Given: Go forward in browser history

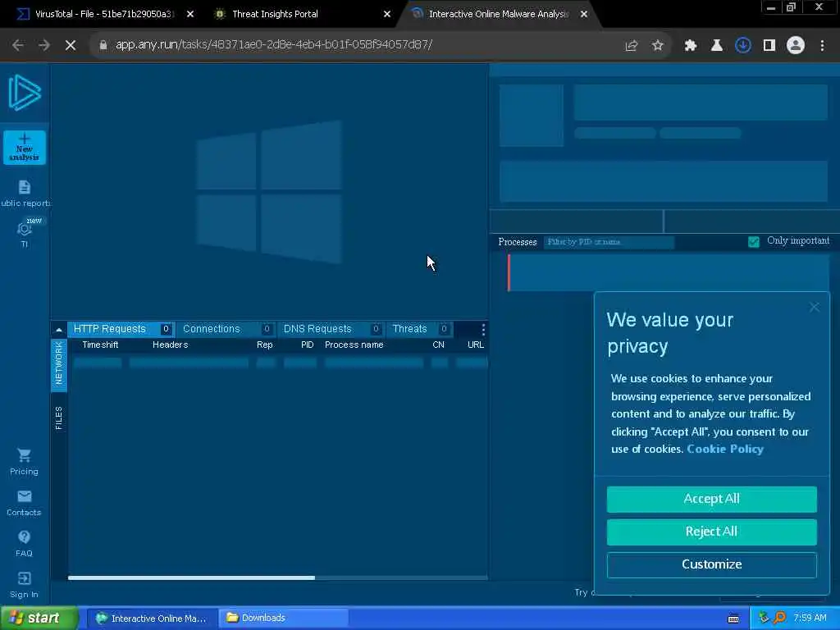Looking at the screenshot, I should (x=44, y=45).
